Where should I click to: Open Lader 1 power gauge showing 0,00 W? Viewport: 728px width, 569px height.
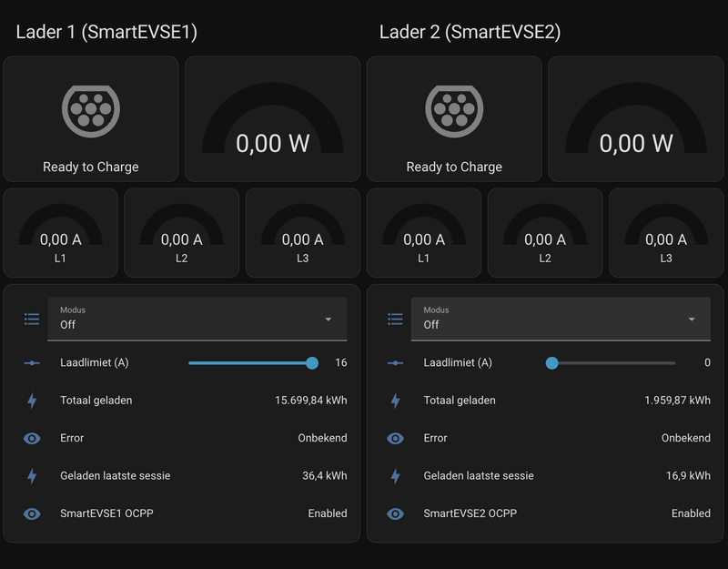[x=272, y=119]
